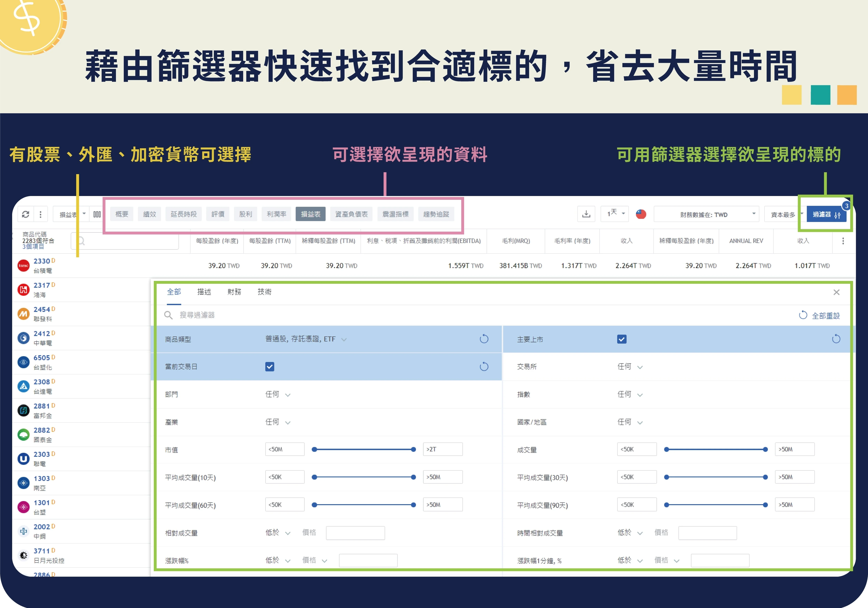Expand the 產業 dropdown

point(278,422)
